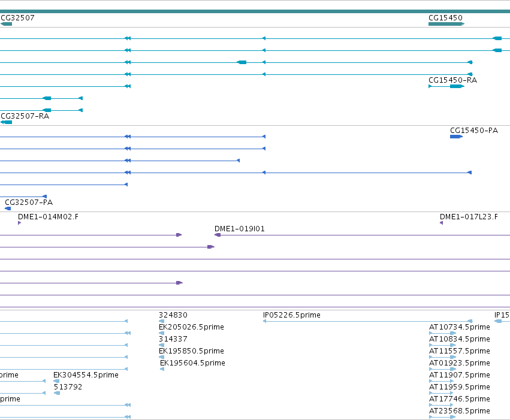Click the CG32507-PA coding glyph
510x420 pixels.
[x=8, y=209]
